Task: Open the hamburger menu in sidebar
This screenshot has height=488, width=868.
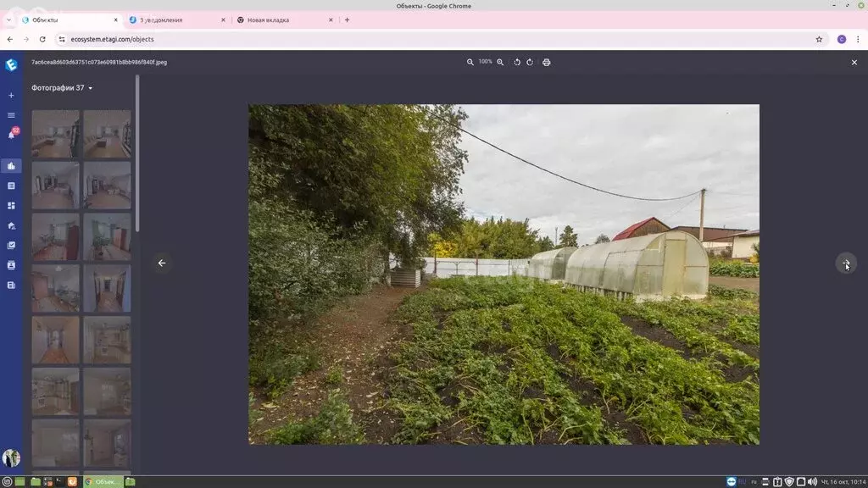Action: (11, 115)
